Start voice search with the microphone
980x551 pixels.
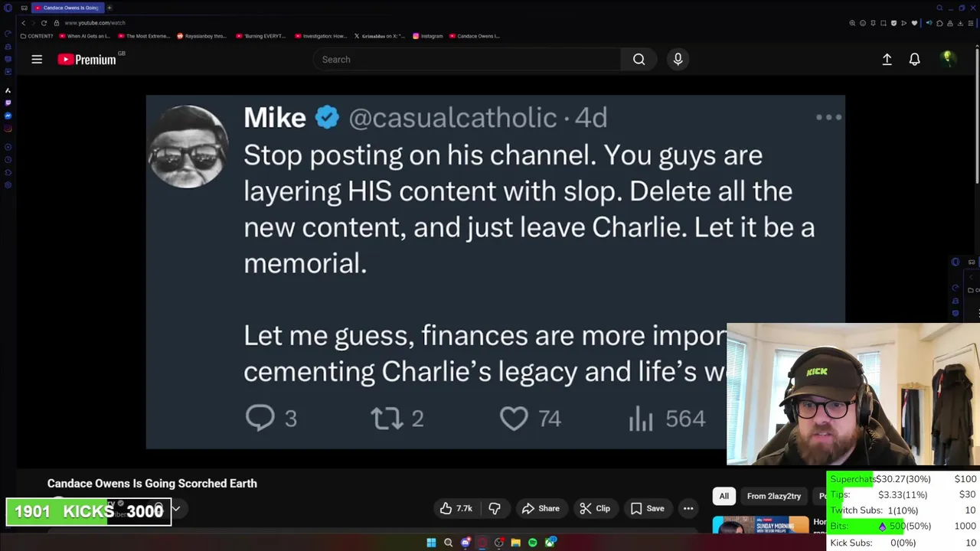pos(678,59)
